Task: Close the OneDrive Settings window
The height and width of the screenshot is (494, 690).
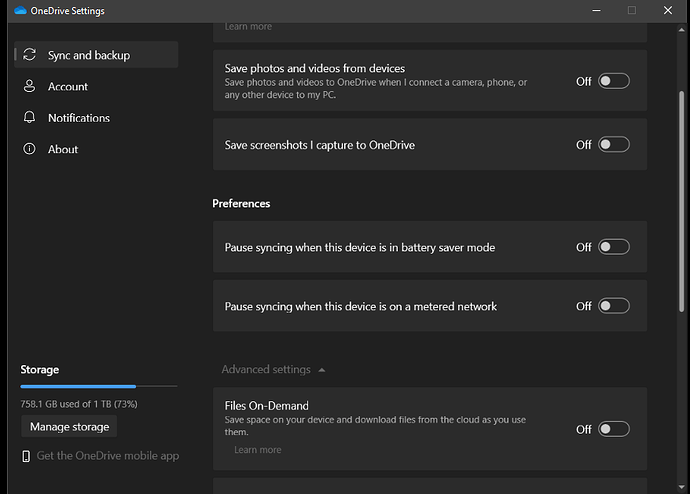Action: coord(668,11)
